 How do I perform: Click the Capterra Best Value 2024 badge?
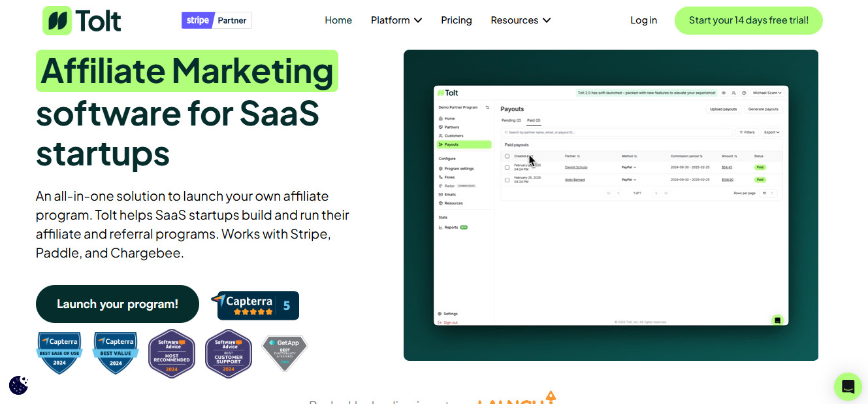116,353
